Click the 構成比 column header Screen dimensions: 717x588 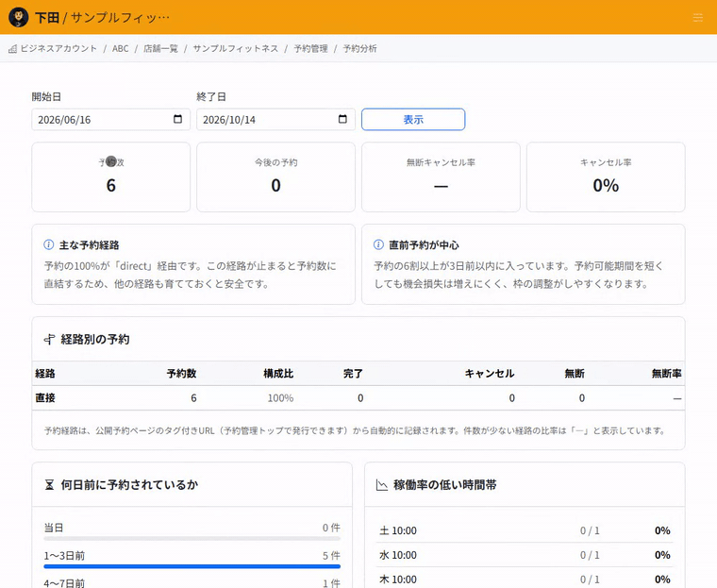point(278,374)
